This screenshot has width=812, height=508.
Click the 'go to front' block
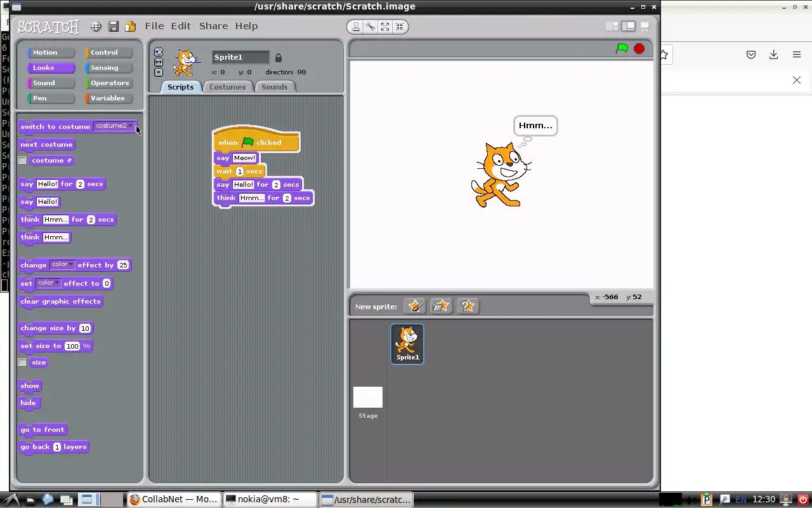click(x=43, y=430)
